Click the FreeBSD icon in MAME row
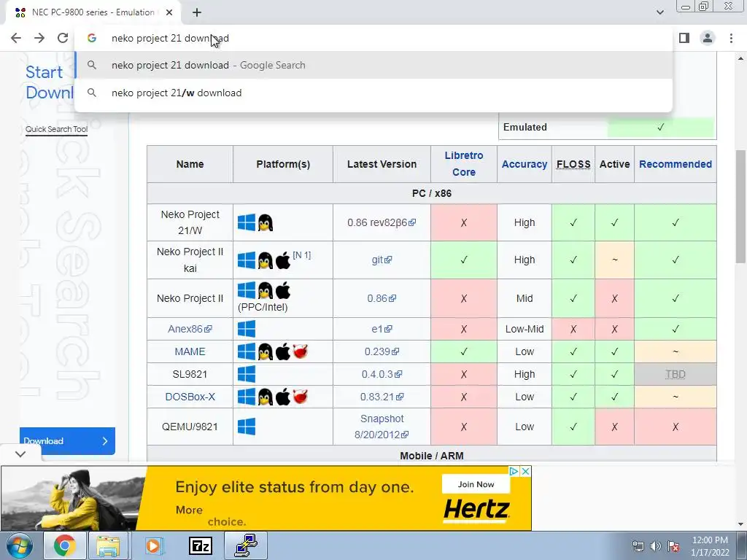Screen dimensions: 747x560 (x=300, y=351)
